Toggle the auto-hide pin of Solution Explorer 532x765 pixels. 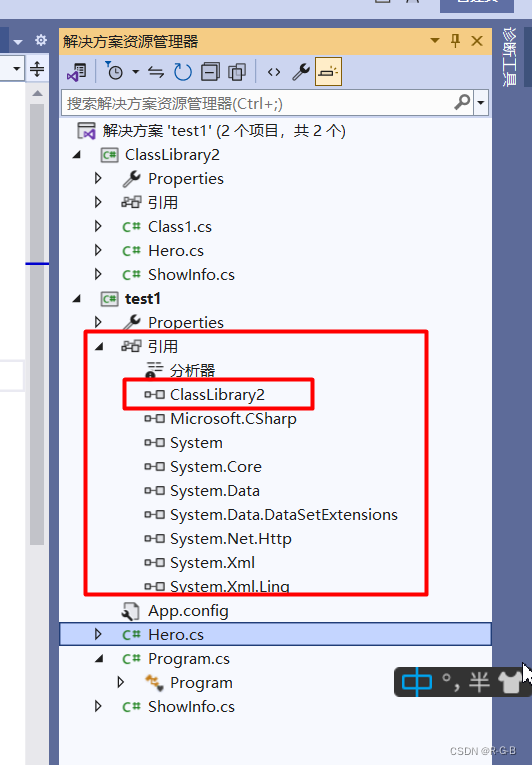[x=455, y=40]
